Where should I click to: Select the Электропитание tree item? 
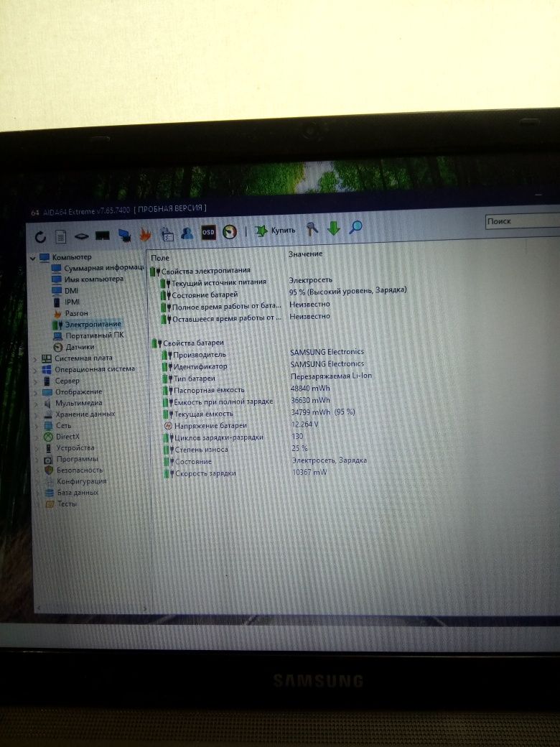click(x=87, y=325)
